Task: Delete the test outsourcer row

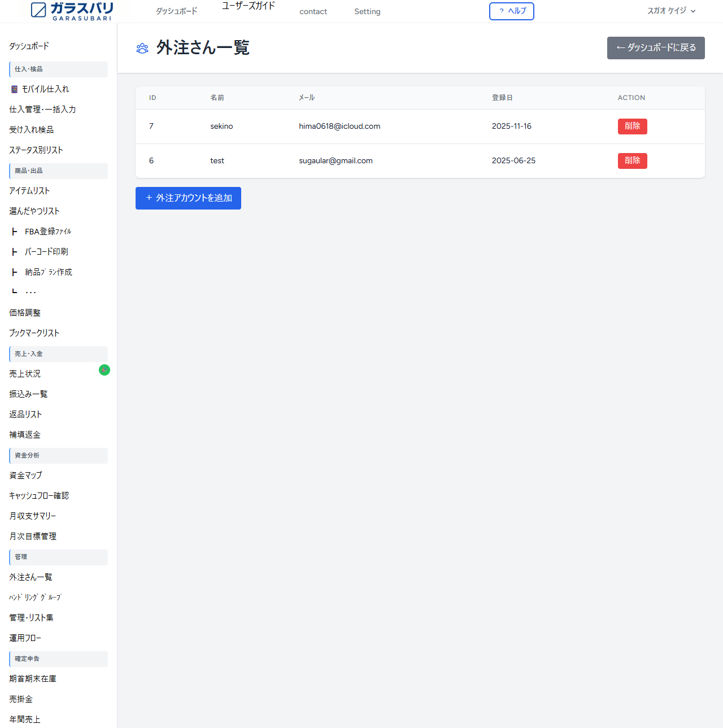Action: tap(632, 160)
